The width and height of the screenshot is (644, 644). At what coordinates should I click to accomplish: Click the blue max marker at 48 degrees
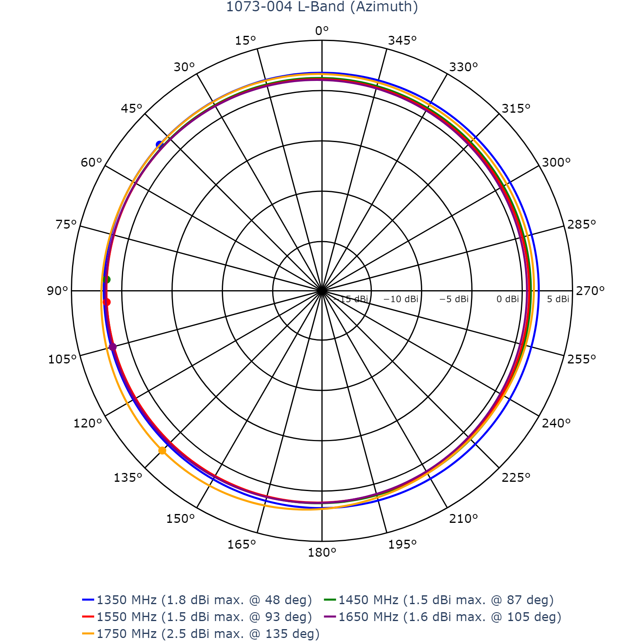pos(159,144)
